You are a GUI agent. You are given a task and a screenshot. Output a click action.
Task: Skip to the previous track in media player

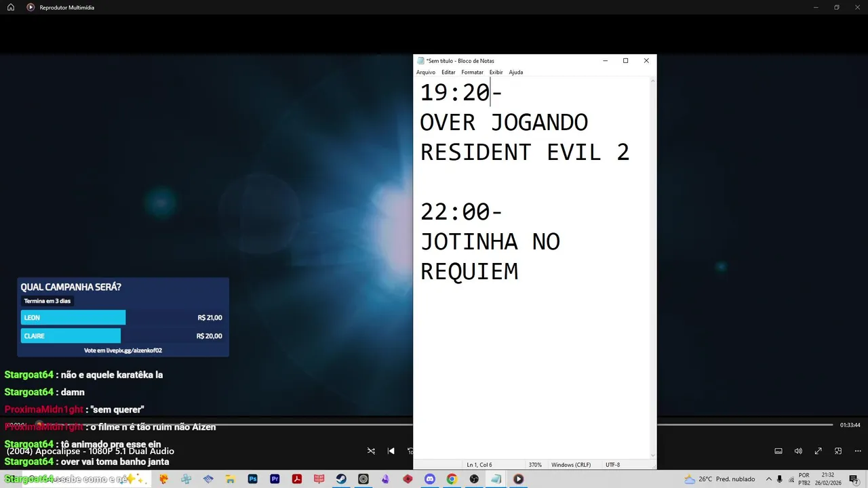click(391, 451)
